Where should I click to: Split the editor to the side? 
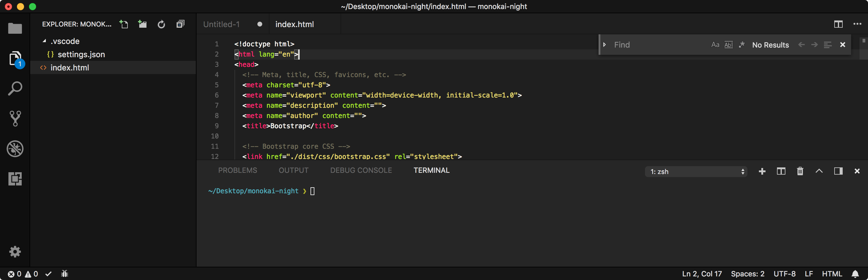click(838, 24)
